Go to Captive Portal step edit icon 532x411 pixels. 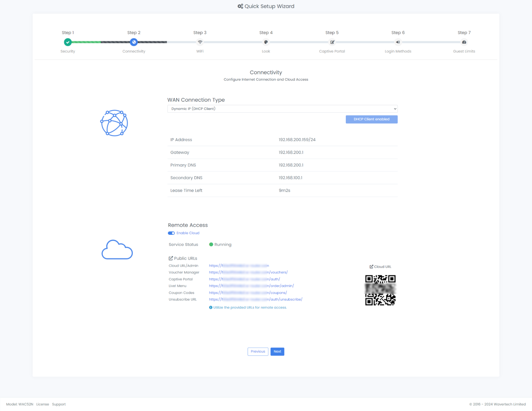[x=332, y=42]
